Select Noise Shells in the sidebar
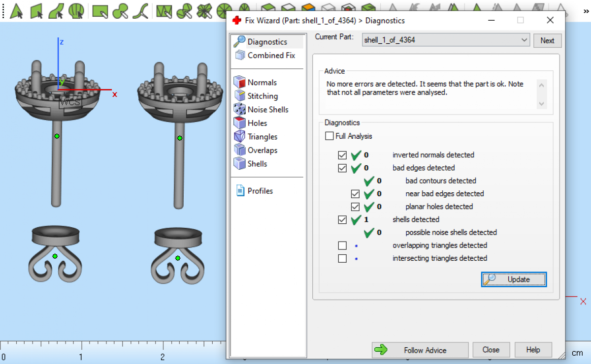 pyautogui.click(x=267, y=110)
